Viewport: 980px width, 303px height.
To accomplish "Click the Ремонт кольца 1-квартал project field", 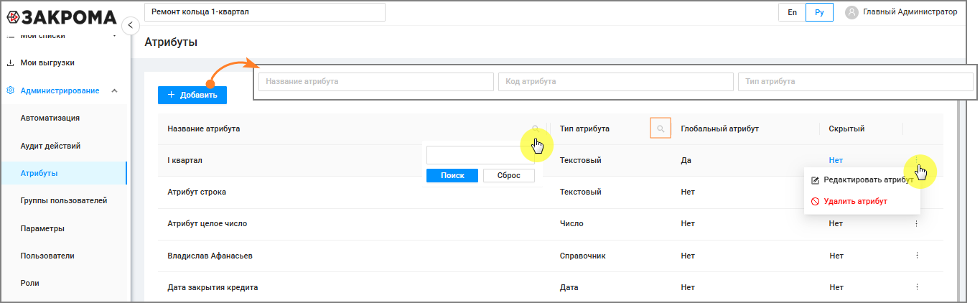I will [x=265, y=12].
